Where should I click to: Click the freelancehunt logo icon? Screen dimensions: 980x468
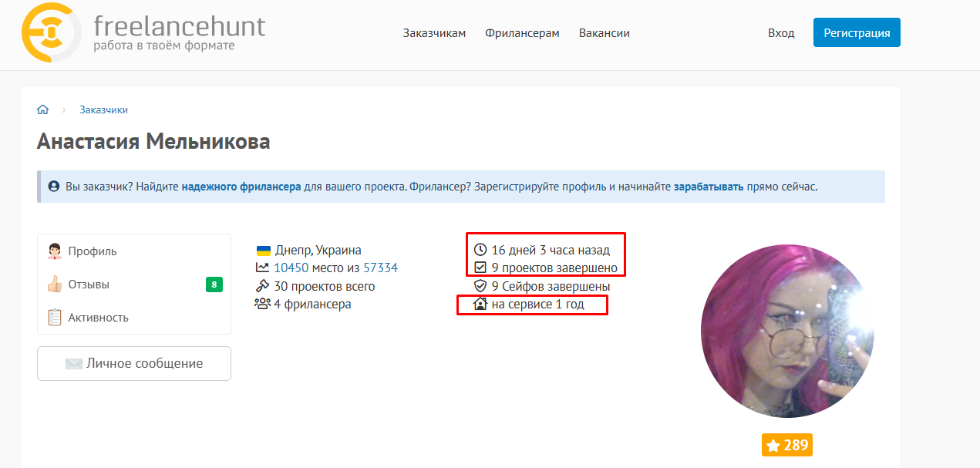pos(50,33)
